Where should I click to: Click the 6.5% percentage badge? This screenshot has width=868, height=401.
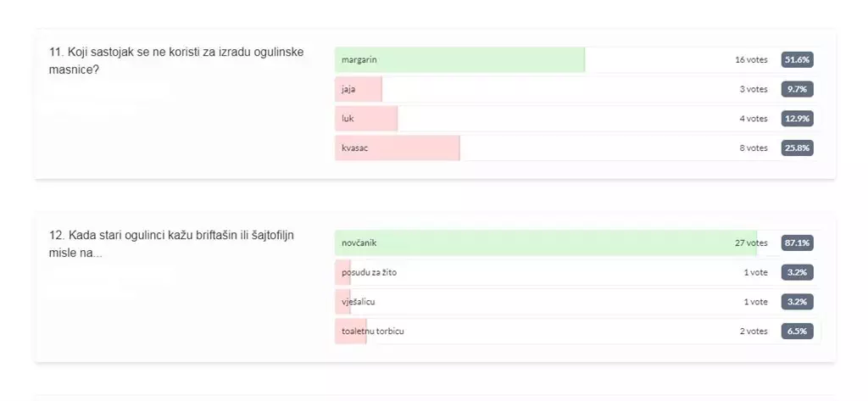click(x=797, y=331)
